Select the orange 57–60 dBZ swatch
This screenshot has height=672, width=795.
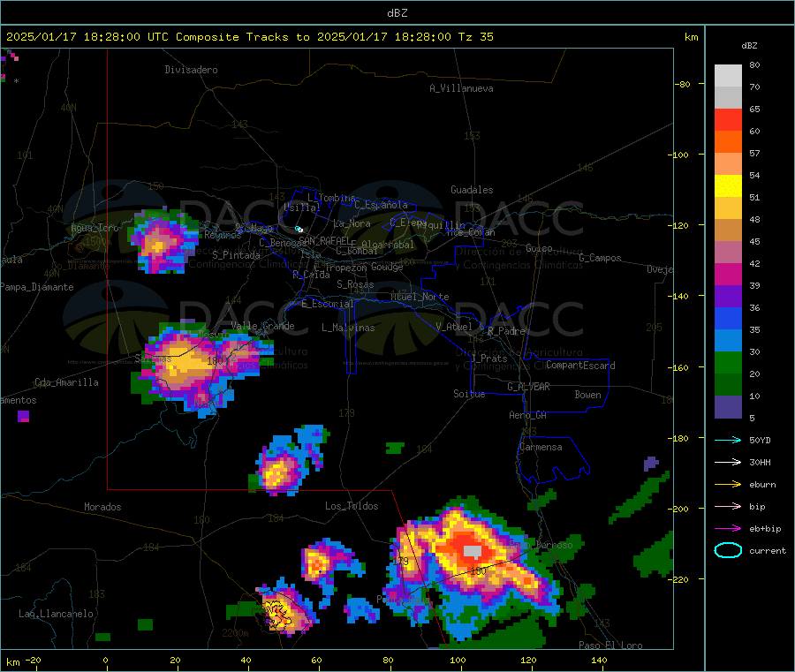click(x=728, y=142)
